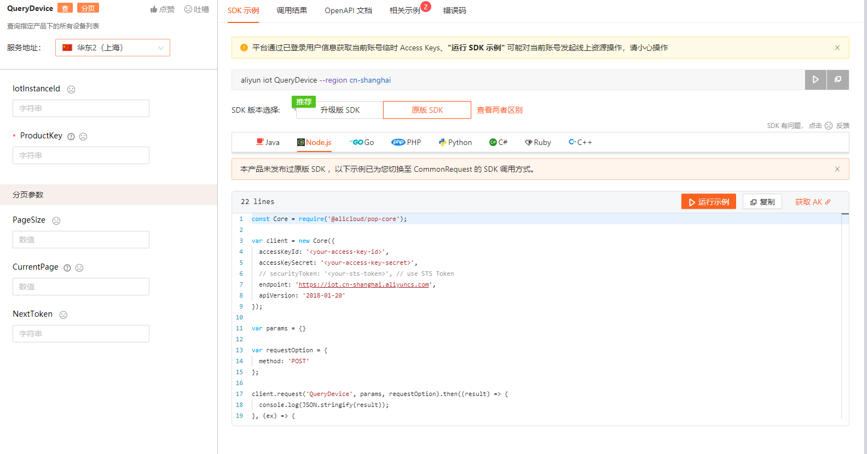
Task: Click the IotInstanceId input field
Action: coord(81,108)
